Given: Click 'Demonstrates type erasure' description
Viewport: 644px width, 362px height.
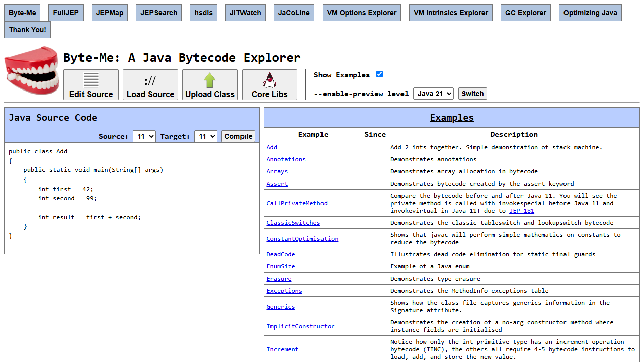Looking at the screenshot, I should click(435, 279).
